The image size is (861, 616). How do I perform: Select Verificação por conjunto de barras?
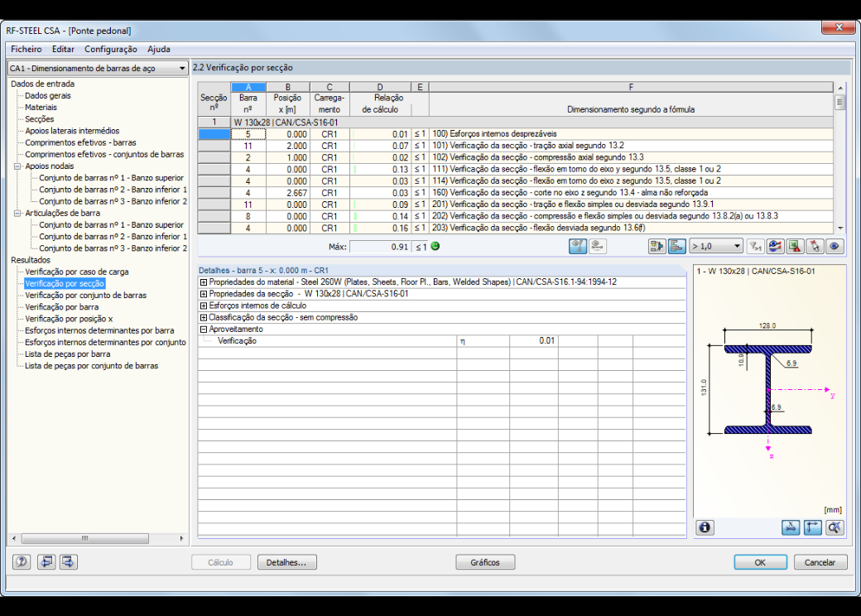[x=85, y=296]
